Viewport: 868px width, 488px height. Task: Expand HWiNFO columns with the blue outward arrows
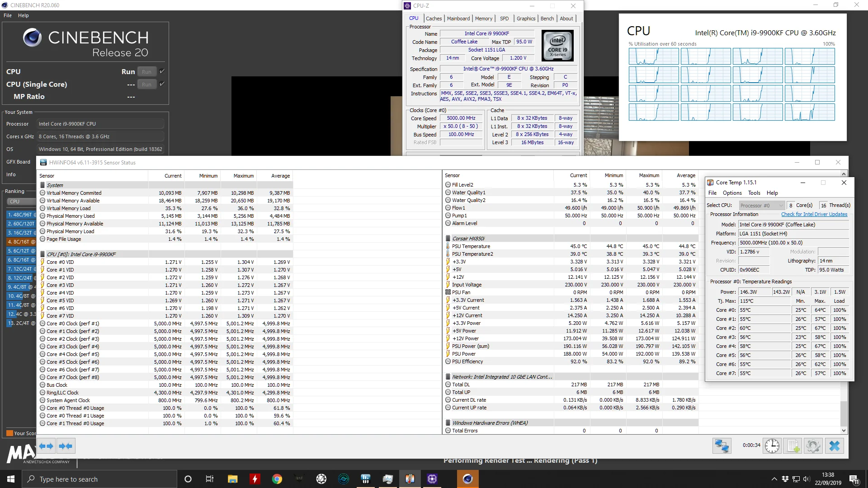(46, 446)
